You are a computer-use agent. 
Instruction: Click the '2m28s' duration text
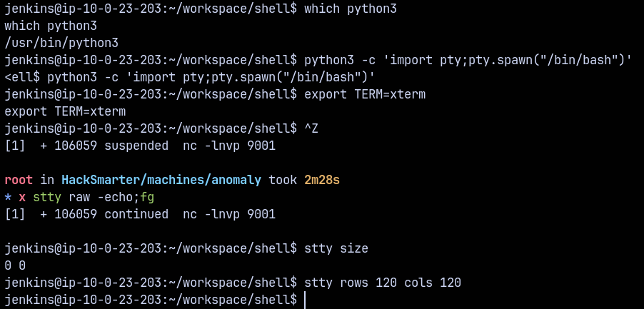[x=321, y=181]
